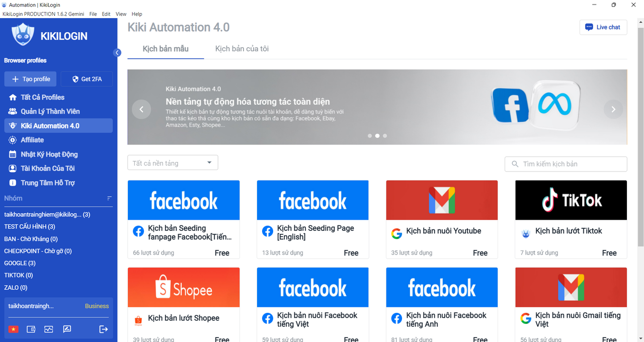
Task: Open the 'Tất cả nền tảng' platform dropdown
Action: tap(173, 163)
